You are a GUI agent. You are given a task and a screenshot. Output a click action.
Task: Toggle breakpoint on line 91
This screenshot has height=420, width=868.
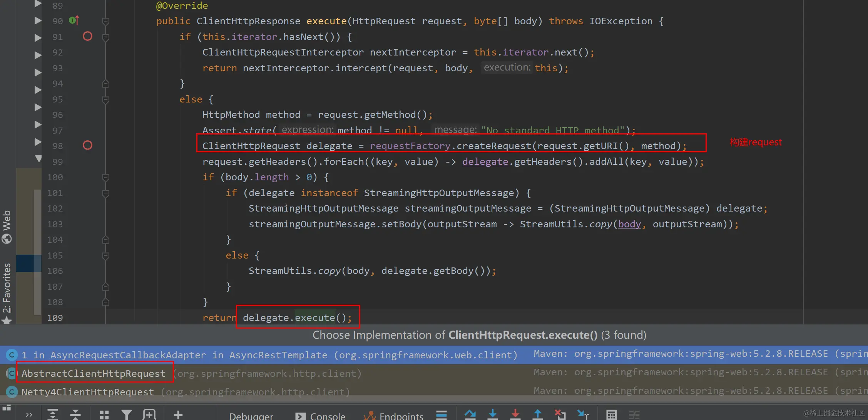click(87, 36)
